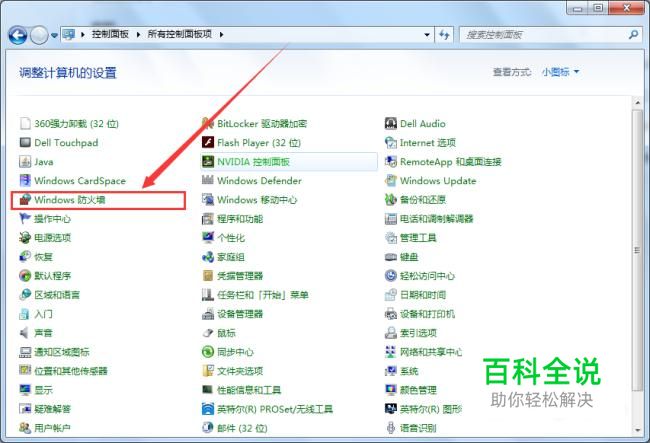This screenshot has height=443, width=650.
Task: Click the scrollbar down arrow
Action: [638, 430]
